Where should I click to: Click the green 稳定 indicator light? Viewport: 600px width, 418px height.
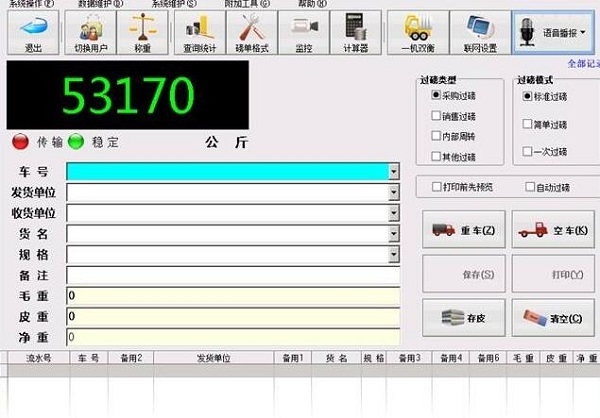pyautogui.click(x=76, y=142)
